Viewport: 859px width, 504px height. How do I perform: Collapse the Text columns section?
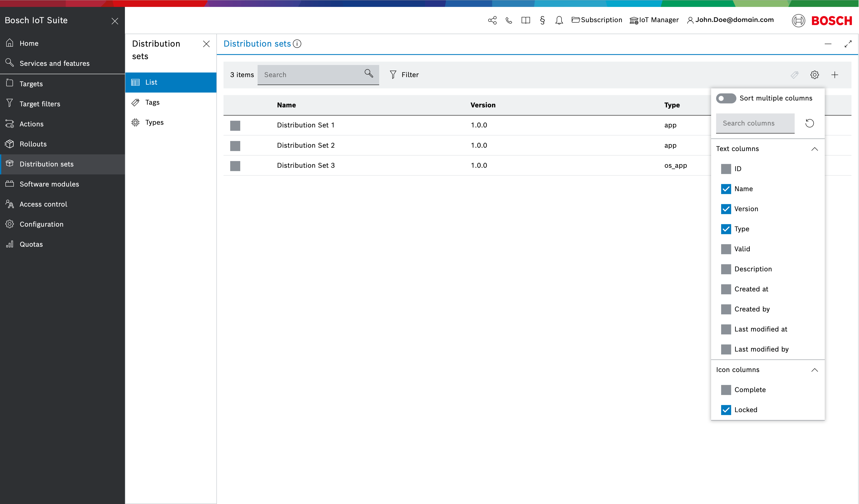click(815, 149)
